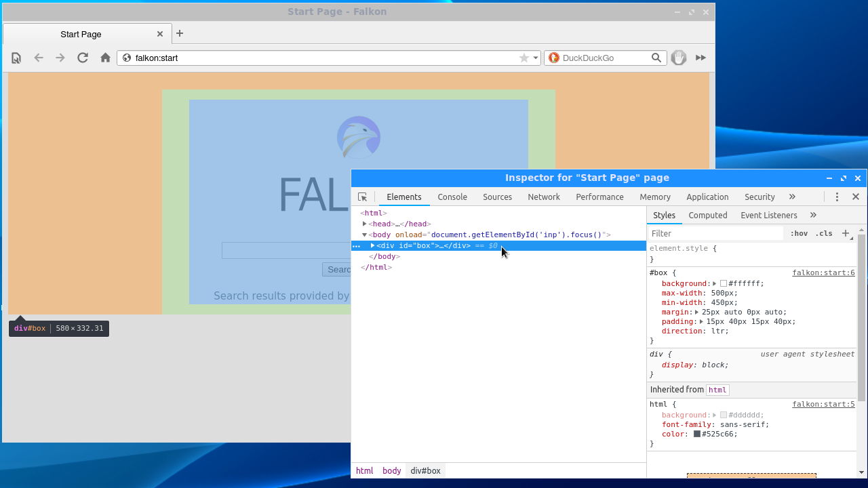
Task: Bookmark page with the star icon
Action: pos(524,58)
